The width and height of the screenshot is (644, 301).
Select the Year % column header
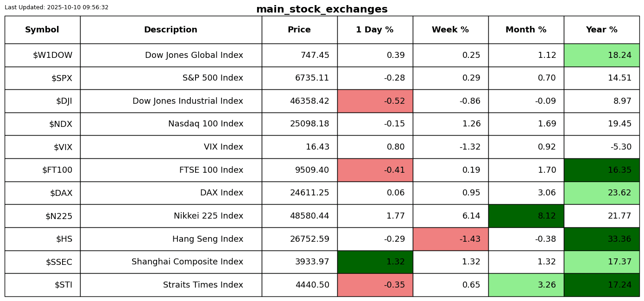(601, 30)
